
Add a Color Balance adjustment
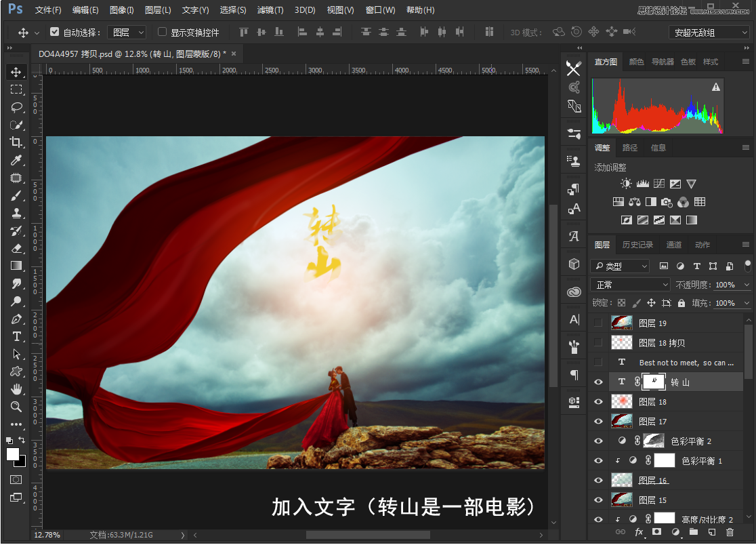tap(635, 201)
